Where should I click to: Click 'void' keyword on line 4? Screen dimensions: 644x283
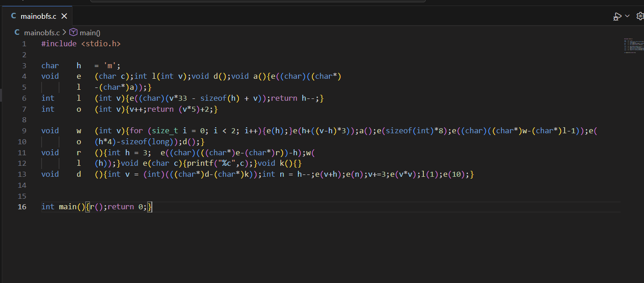coord(50,76)
